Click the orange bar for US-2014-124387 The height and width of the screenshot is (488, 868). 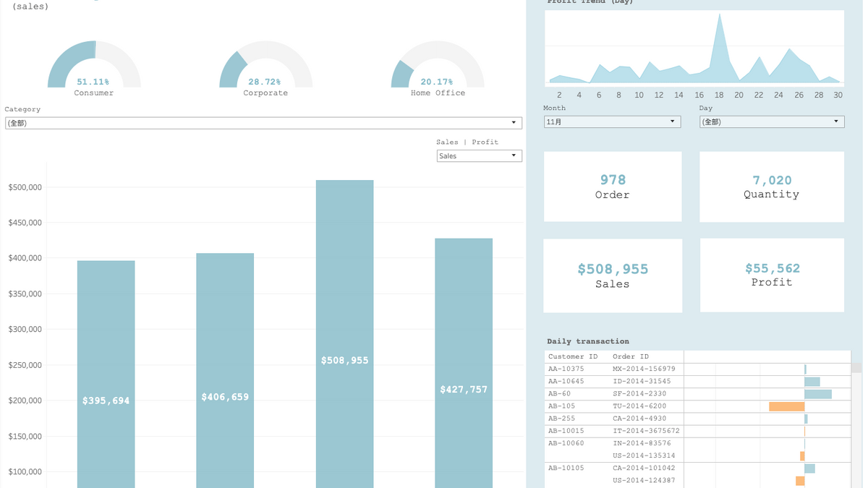[800, 481]
